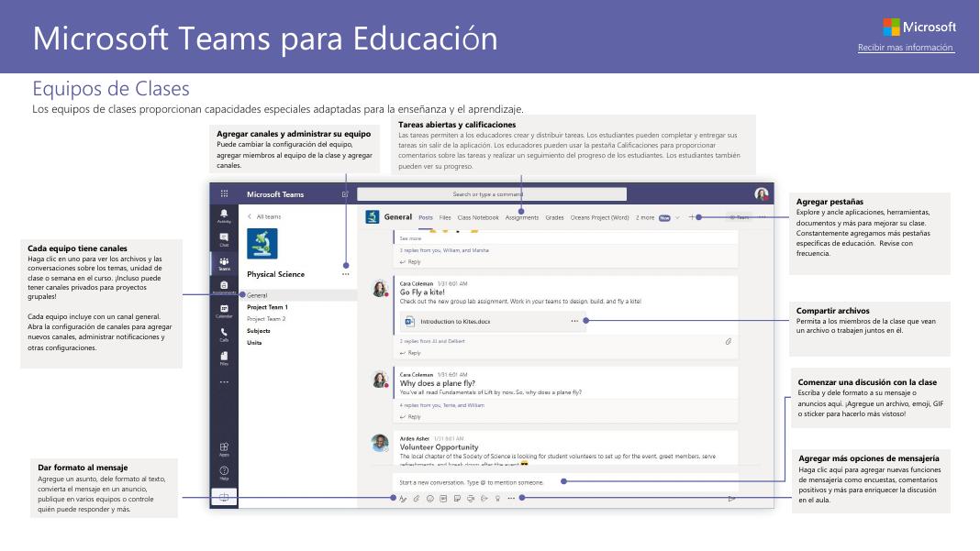Attach a file with paperclip icon
980x551 pixels.
[x=417, y=499]
